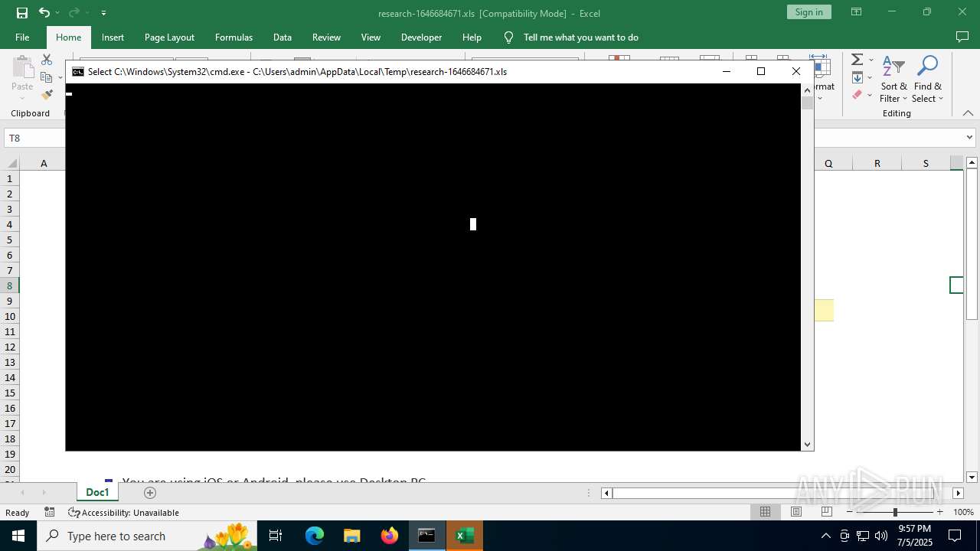This screenshot has width=980, height=551.
Task: Switch to the Review tab
Action: (x=326, y=37)
